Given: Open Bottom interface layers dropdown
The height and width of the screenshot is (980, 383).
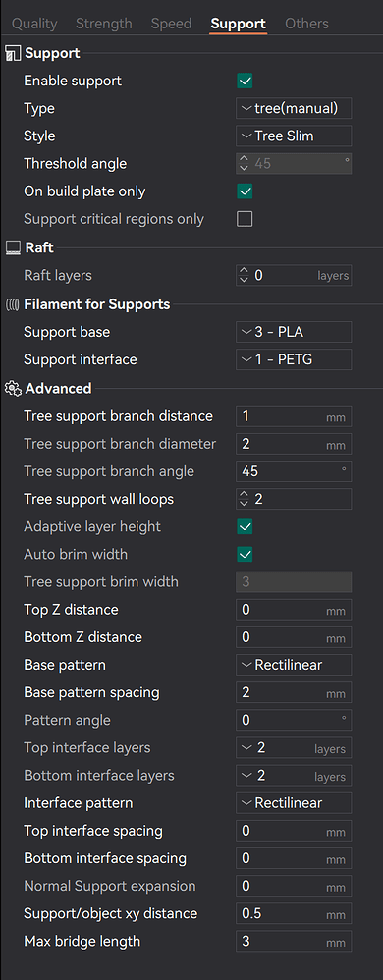Looking at the screenshot, I should (x=294, y=776).
